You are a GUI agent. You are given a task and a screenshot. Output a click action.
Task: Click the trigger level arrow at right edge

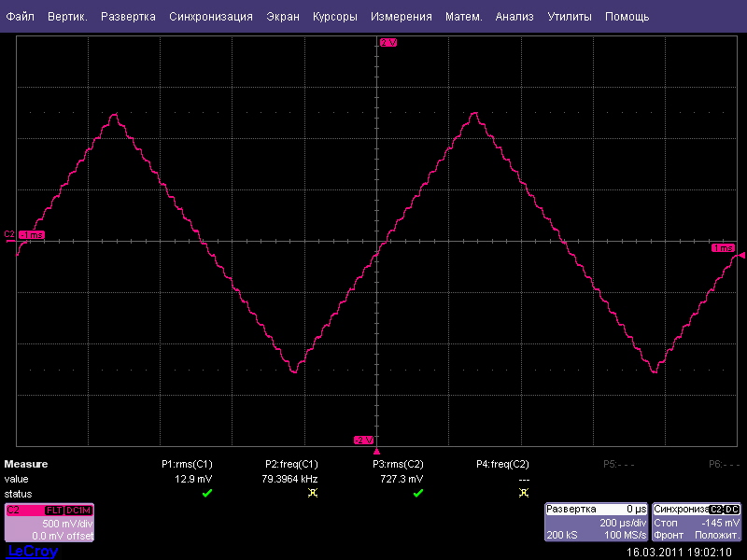click(741, 255)
